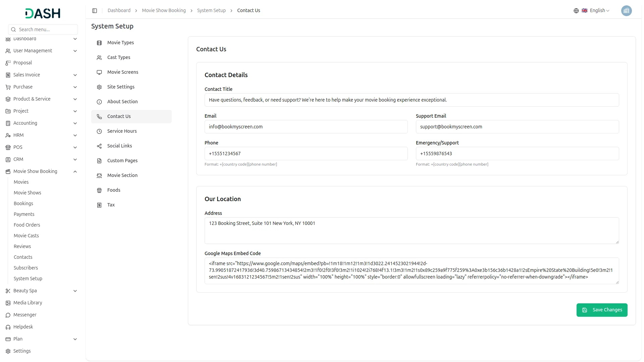Select the Tax document icon
Viewport: 644px width, 362px height.
tap(99, 205)
